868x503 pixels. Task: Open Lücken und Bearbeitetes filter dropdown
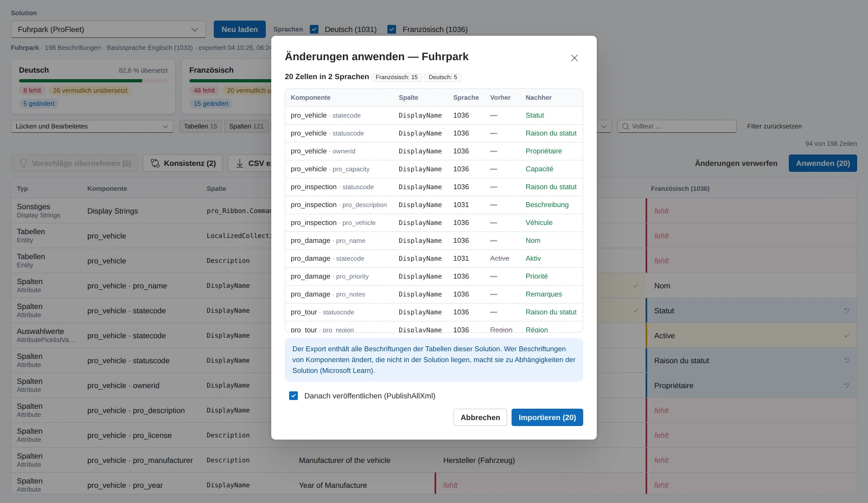92,126
